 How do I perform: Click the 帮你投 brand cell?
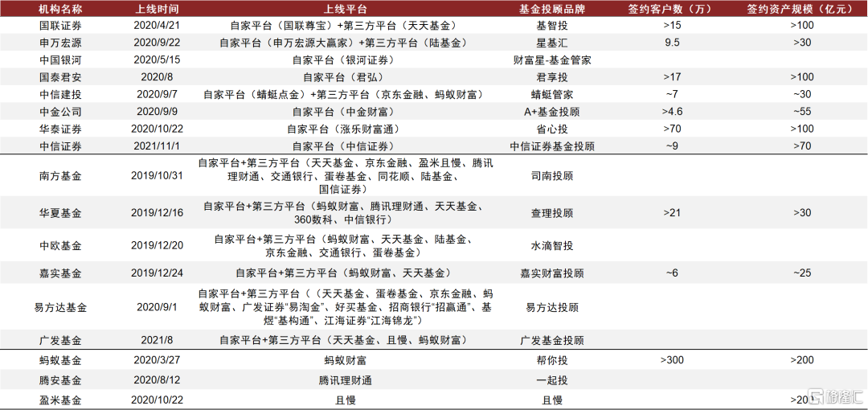552,360
